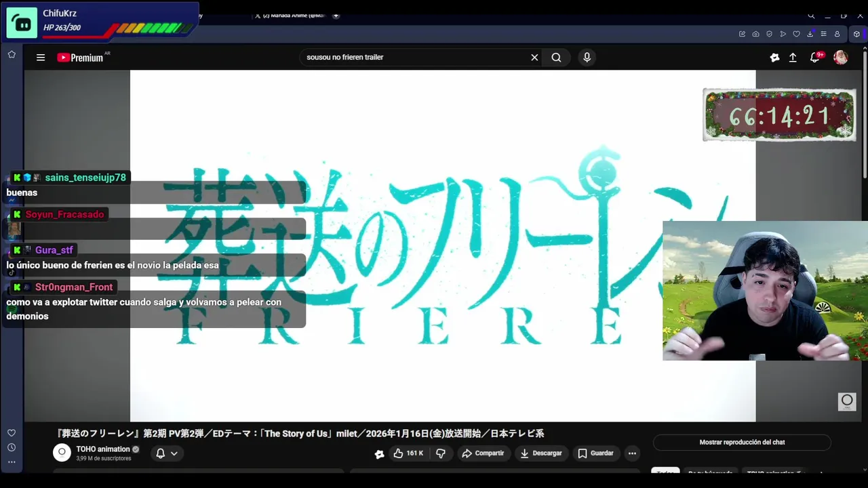Open the browser heart bookmarks icon

[796, 34]
